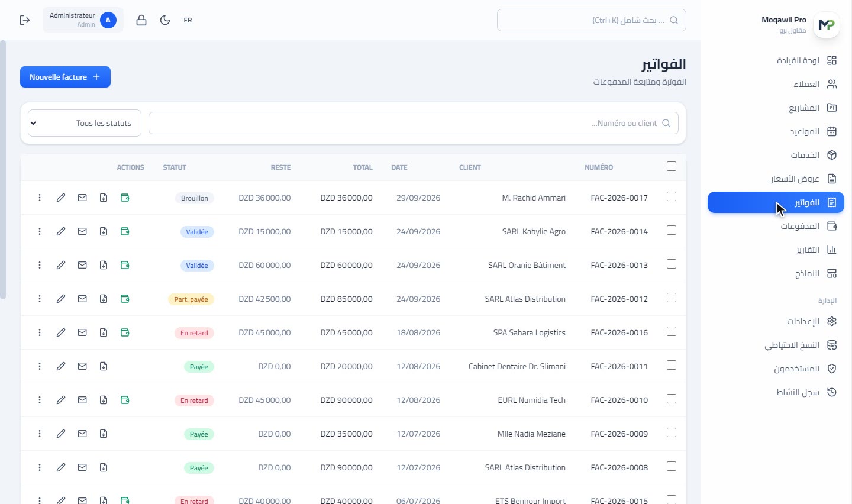This screenshot has height=504, width=852.
Task: Click the pencil edit icon for FAC-2026-0017
Action: [x=61, y=198]
